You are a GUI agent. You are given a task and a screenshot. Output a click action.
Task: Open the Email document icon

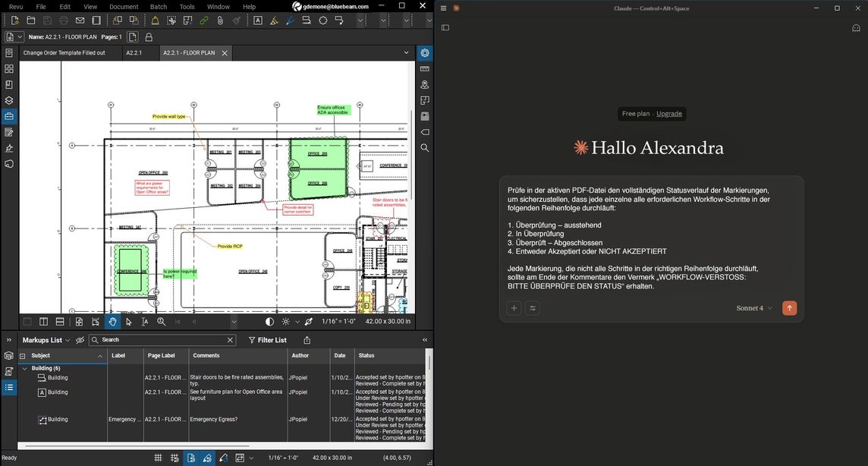[80, 20]
